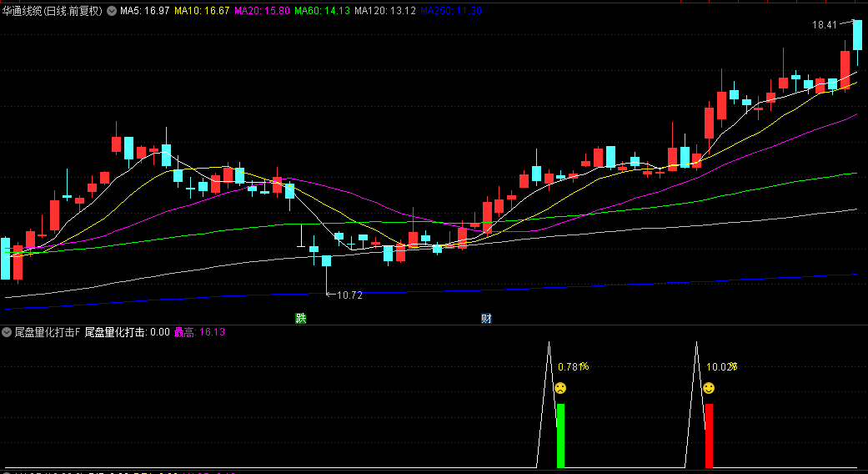
Task: Click the 尾盘量化打击F indicator name
Action: tap(47, 332)
